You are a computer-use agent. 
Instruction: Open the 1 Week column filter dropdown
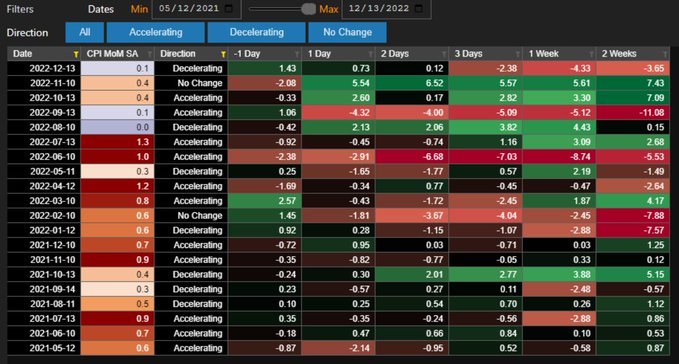point(591,54)
